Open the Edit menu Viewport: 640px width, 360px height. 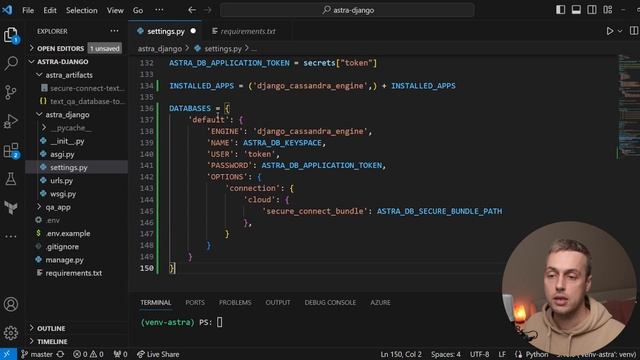[x=50, y=10]
